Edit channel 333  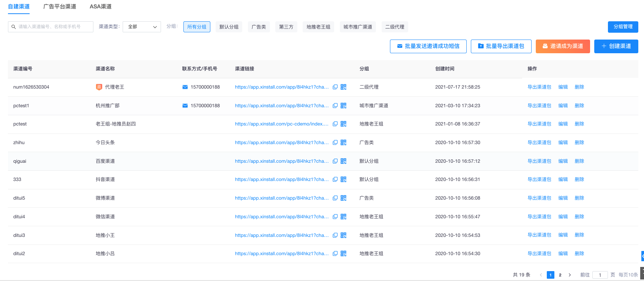563,179
